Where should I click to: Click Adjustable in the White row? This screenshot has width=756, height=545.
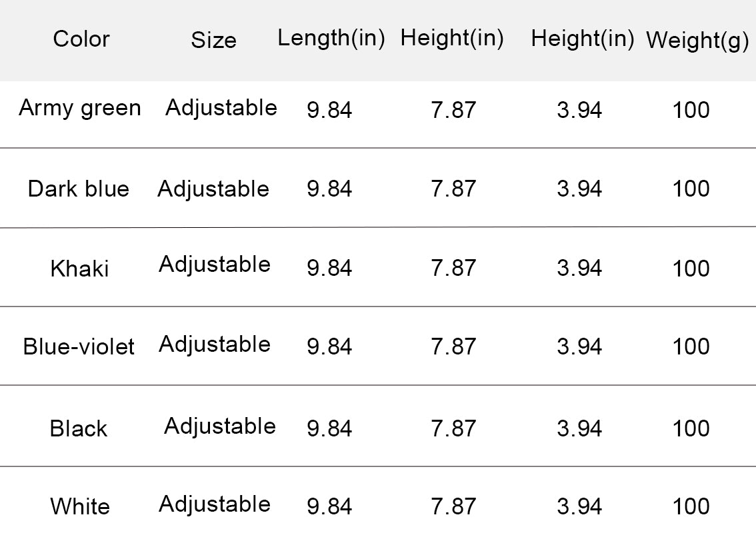215,504
